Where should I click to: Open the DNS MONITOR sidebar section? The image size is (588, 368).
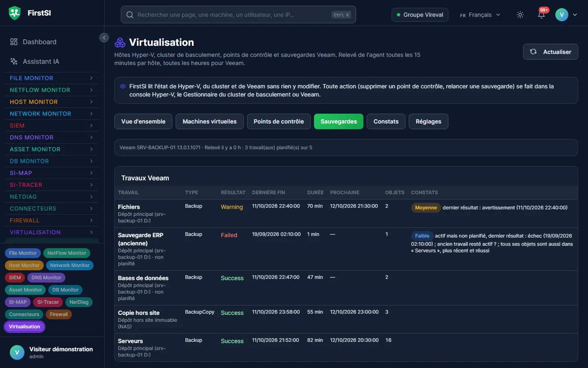point(51,137)
